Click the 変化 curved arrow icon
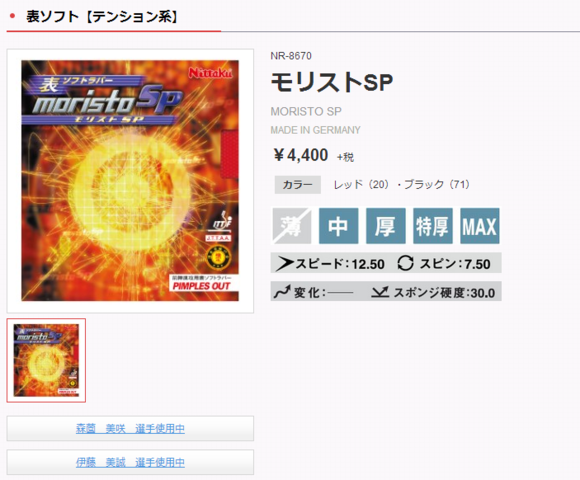The width and height of the screenshot is (580, 480). pyautogui.click(x=282, y=292)
